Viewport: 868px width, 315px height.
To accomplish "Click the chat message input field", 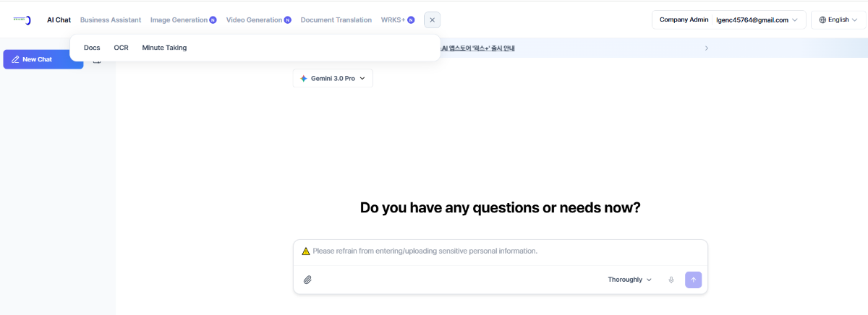I will tap(499, 251).
